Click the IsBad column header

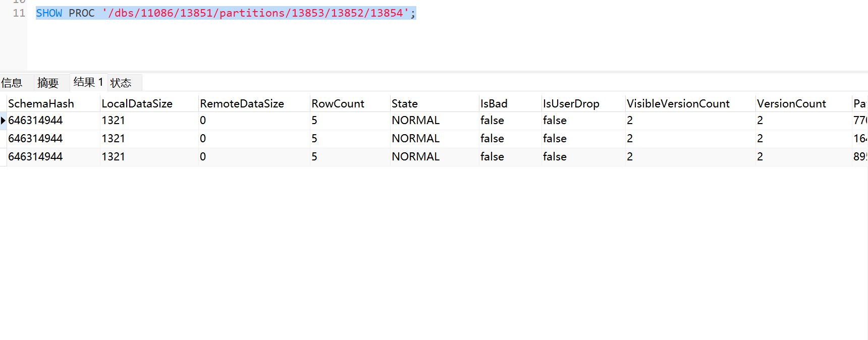click(x=494, y=103)
